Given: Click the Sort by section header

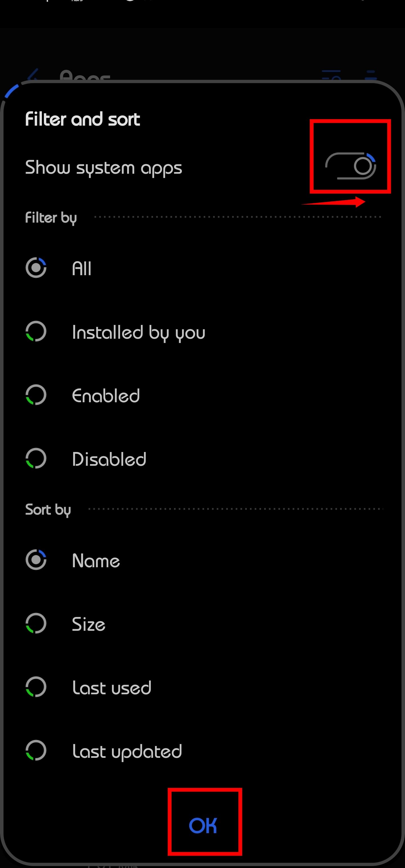Looking at the screenshot, I should point(48,510).
